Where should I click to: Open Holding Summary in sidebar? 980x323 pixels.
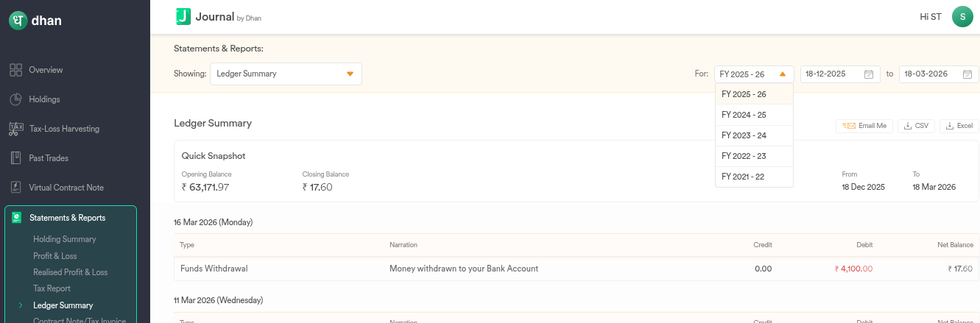point(64,239)
